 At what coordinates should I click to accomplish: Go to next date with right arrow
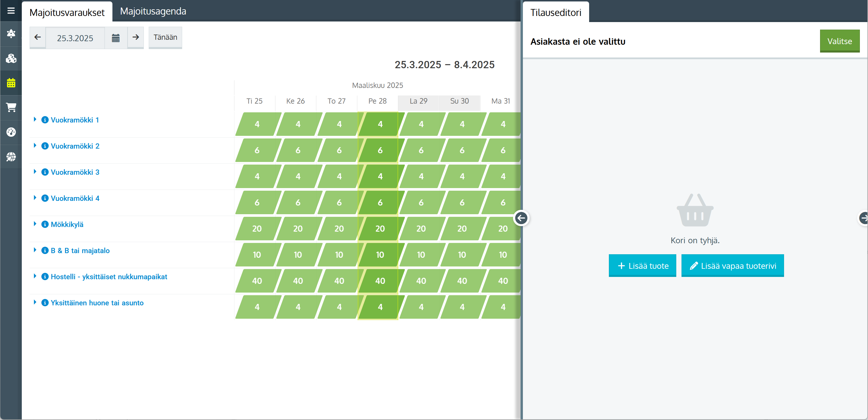point(136,37)
